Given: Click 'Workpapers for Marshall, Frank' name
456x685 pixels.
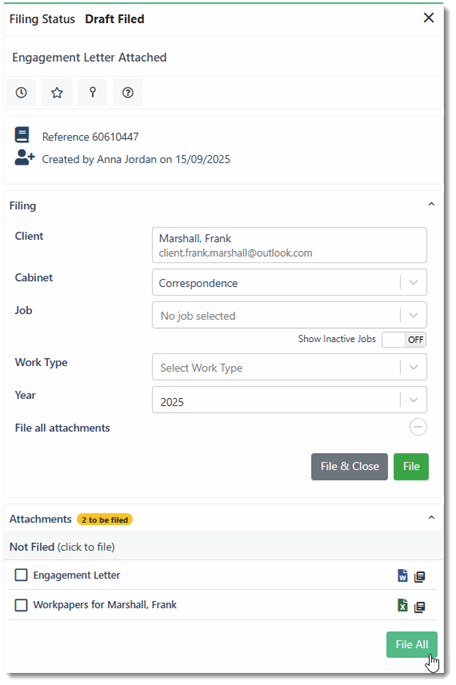Looking at the screenshot, I should point(105,605).
